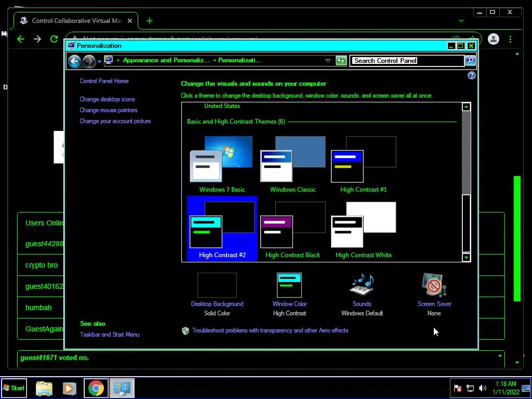Viewport: 532px width, 399px height.
Task: Click United States theme label
Action: (x=222, y=106)
